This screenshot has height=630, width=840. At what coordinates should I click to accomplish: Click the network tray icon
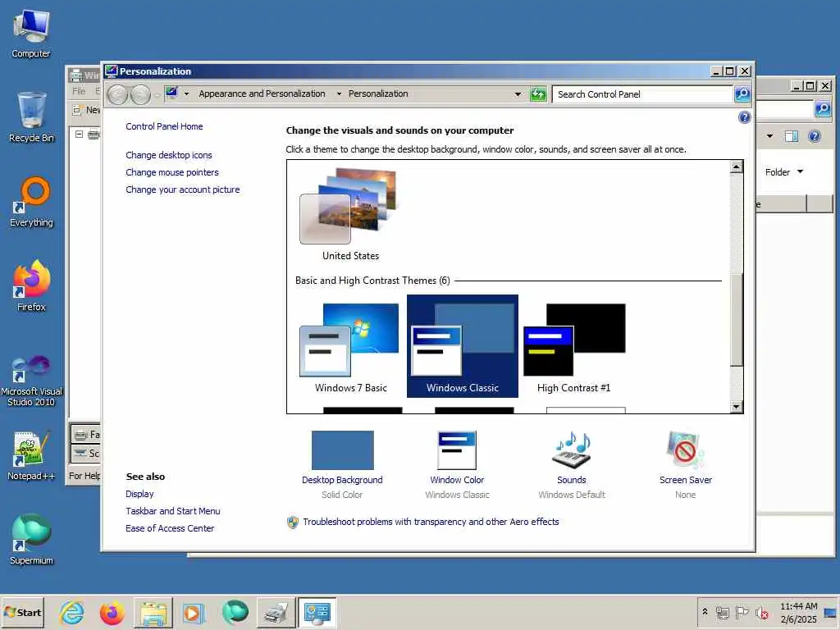click(722, 612)
